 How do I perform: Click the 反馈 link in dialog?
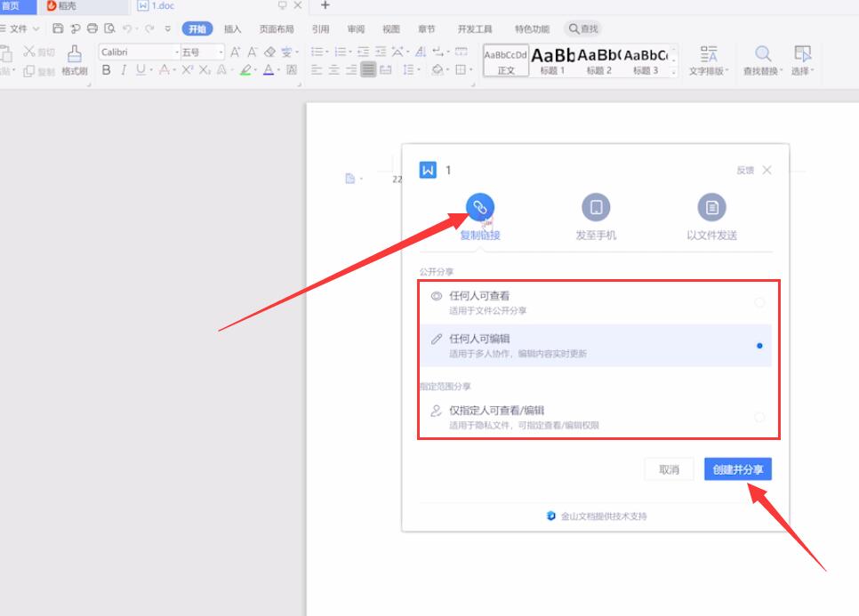click(745, 171)
